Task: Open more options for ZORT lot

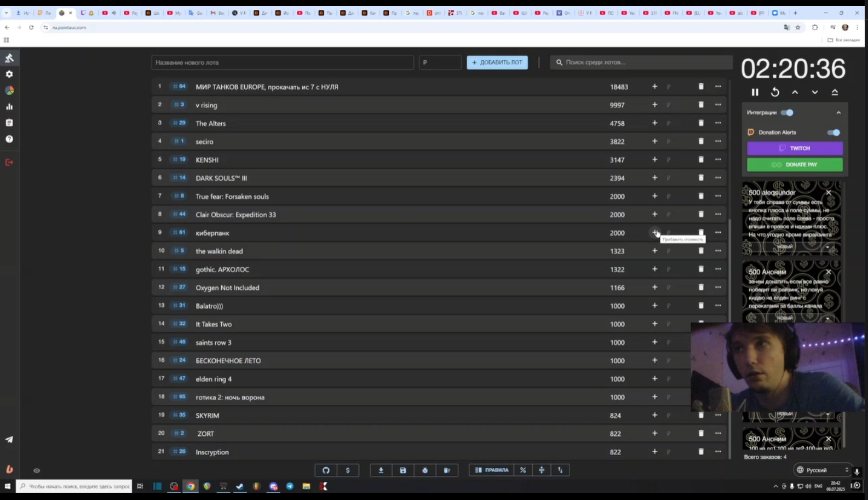Action: pyautogui.click(x=718, y=433)
